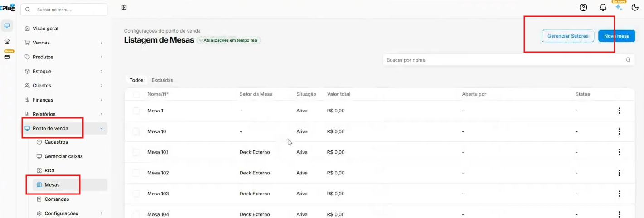Open Comandas in the sidebar
Screen dimensions: 644x218
57,199
